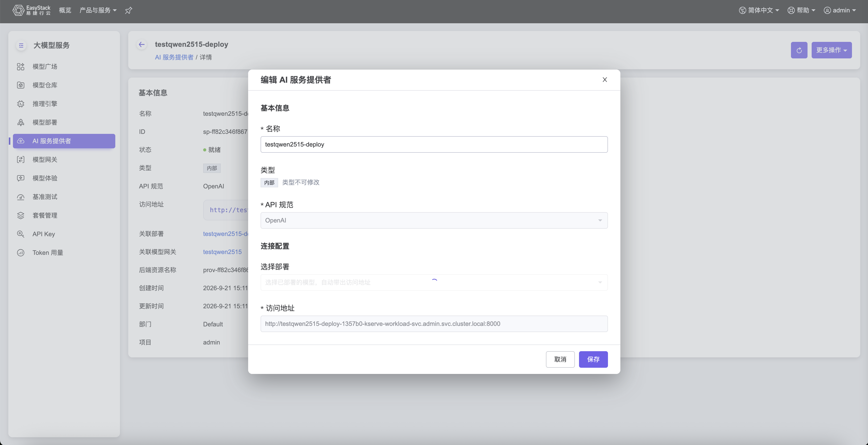This screenshot has width=868, height=445.
Task: Close the 编辑 AI 服务提供者 dialog
Action: (605, 80)
